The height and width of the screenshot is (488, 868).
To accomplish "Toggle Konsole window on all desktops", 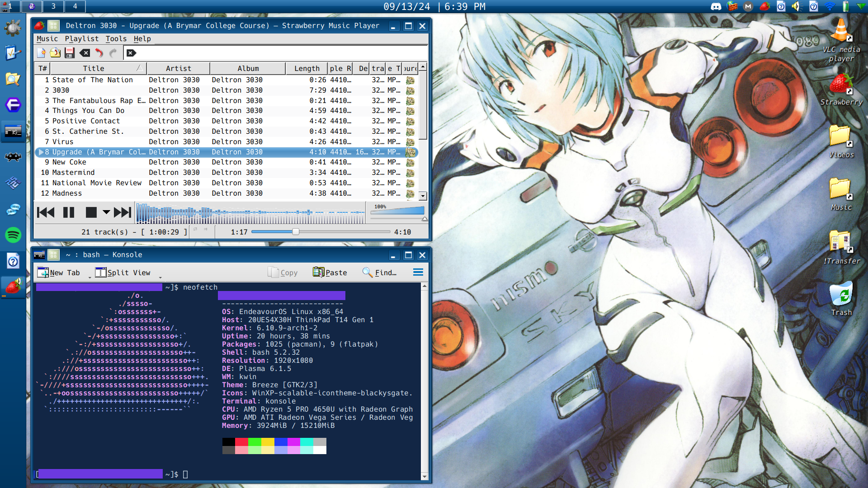I will coord(54,255).
